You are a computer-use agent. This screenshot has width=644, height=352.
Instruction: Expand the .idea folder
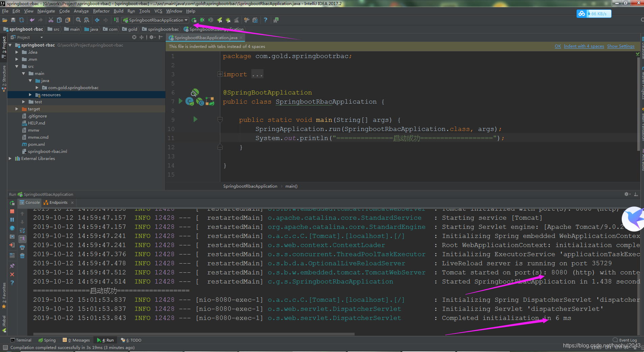[17, 52]
